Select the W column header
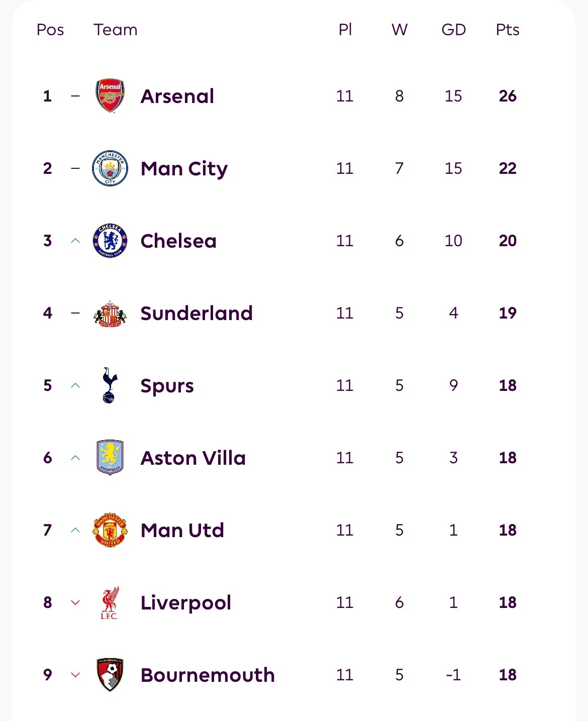The width and height of the screenshot is (588, 721). (x=400, y=30)
